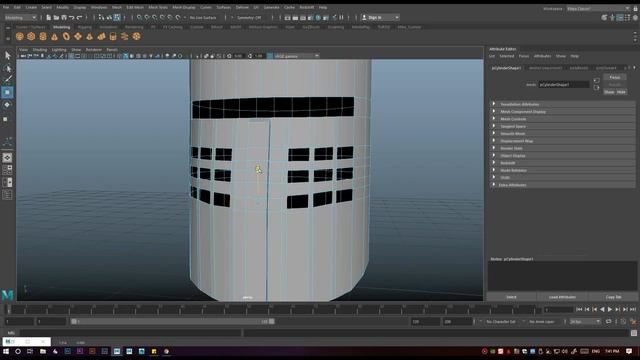640x360 pixels.
Task: Open the viewport Shading menu
Action: (40, 50)
